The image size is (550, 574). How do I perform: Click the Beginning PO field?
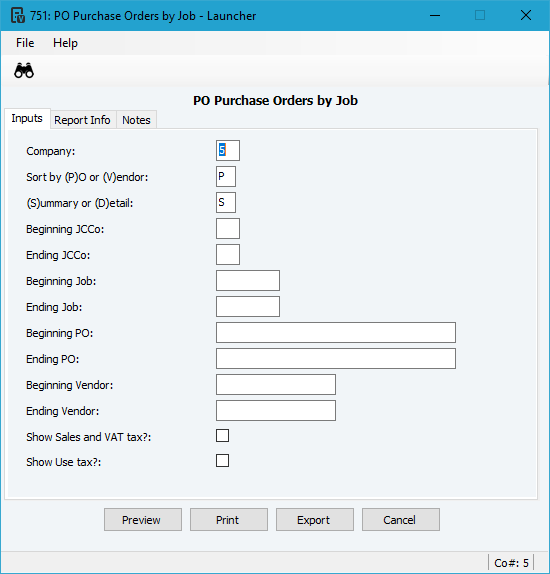click(336, 332)
